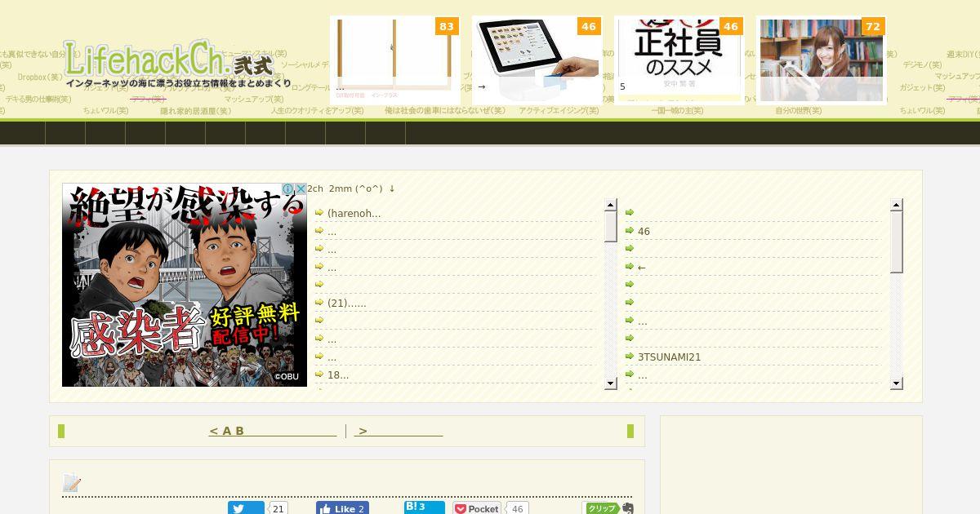The image size is (980, 514).
Task: Save the article to Pocket
Action: pyautogui.click(x=477, y=508)
